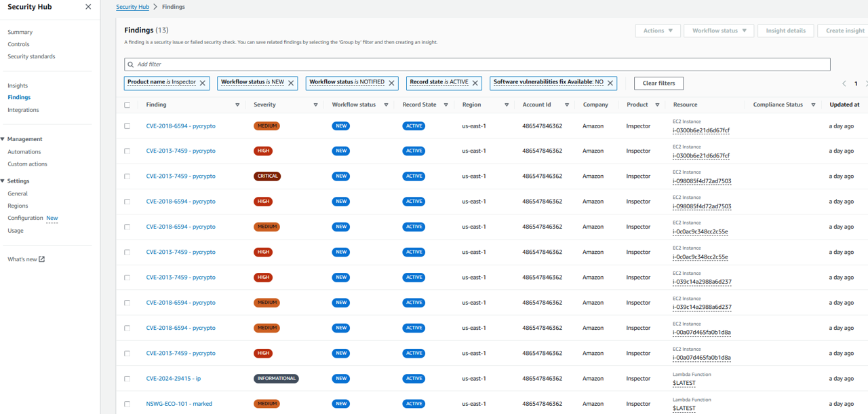The width and height of the screenshot is (868, 414).
Task: Check HIGH CVE-2013-7459 row for i-0300b6e21d6d67fcf
Action: click(127, 151)
